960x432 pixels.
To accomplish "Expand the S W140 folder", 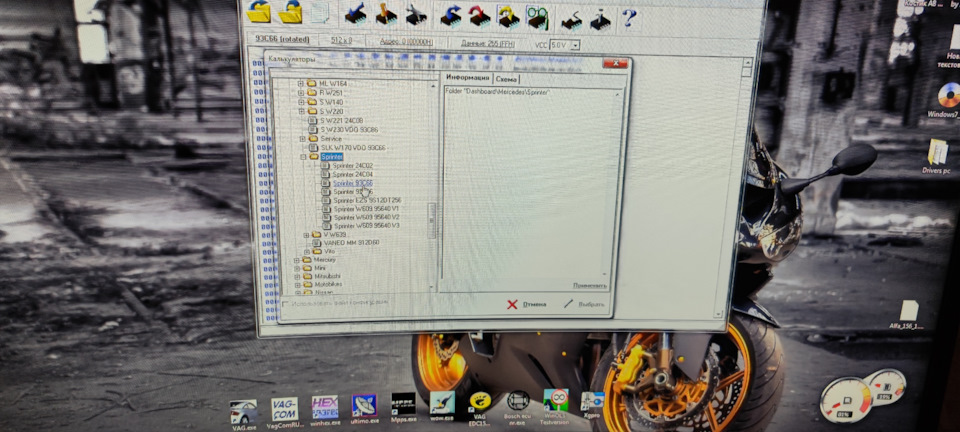I will pos(301,102).
